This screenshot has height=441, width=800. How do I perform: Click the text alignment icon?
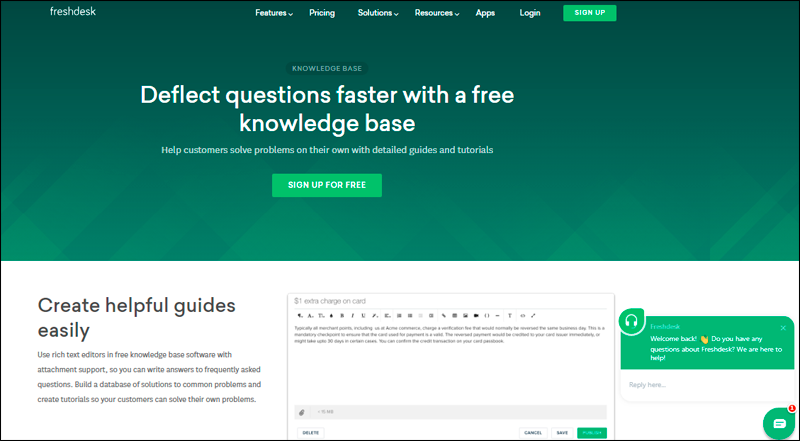pos(388,315)
